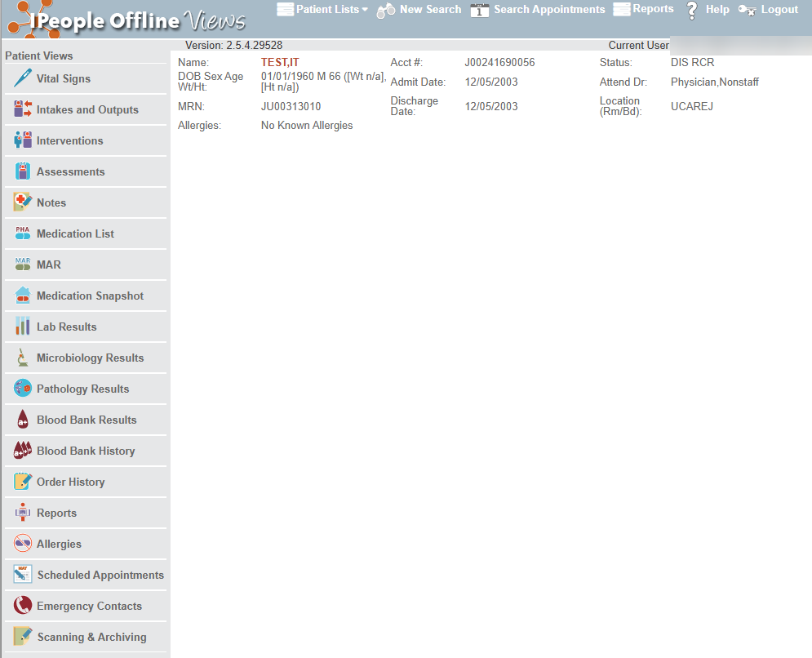Click MRN value JU00313010
This screenshot has height=658, width=812.
(291, 106)
